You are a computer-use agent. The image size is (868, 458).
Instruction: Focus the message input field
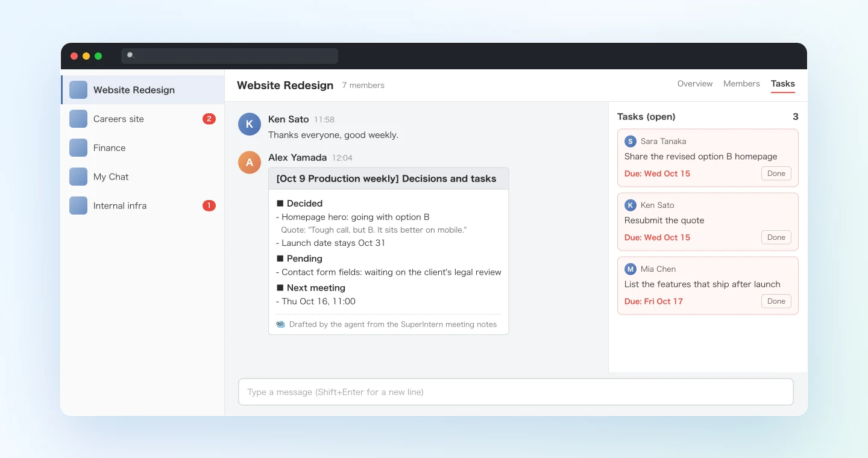point(516,392)
